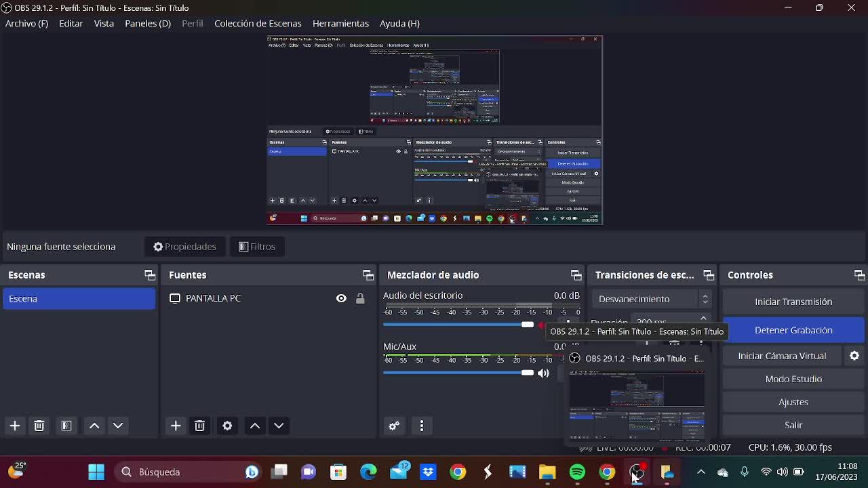Select the PANTALLA PC source row
The height and width of the screenshot is (488, 868).
(269, 298)
